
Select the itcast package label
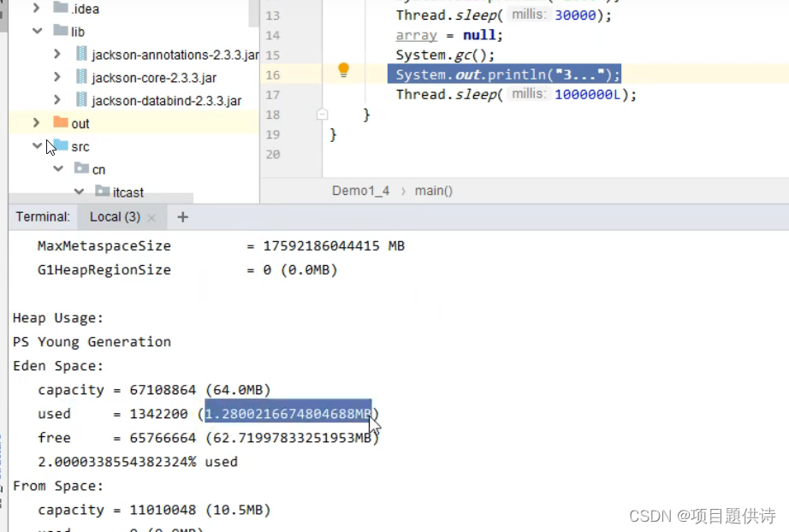pos(128,192)
